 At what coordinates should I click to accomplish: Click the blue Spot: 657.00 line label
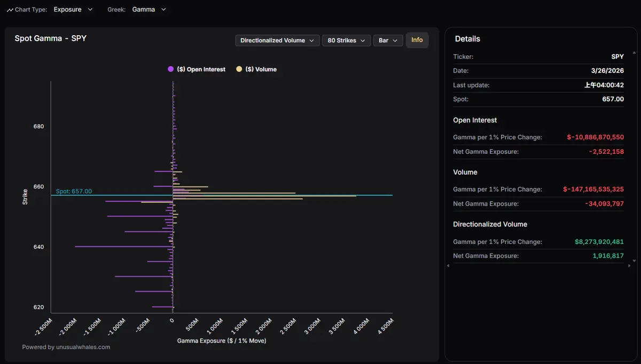tap(74, 191)
